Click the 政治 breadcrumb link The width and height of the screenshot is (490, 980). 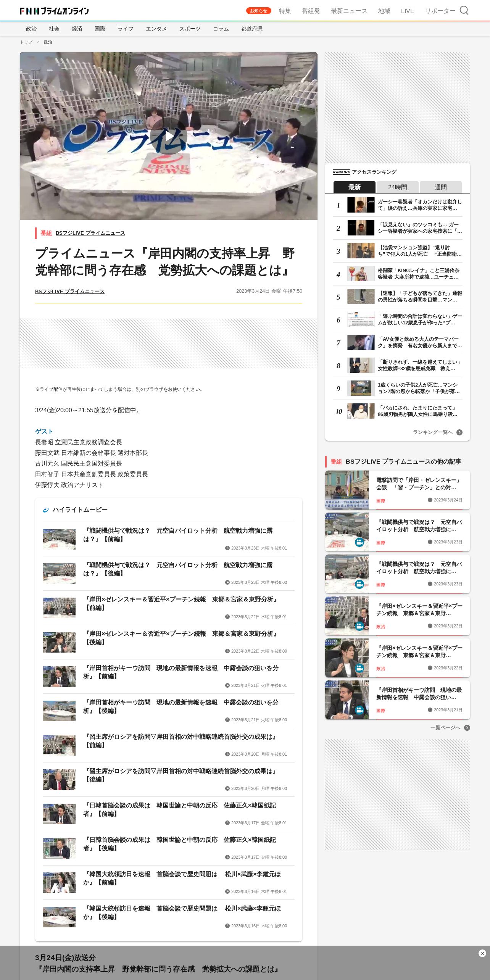click(x=48, y=42)
